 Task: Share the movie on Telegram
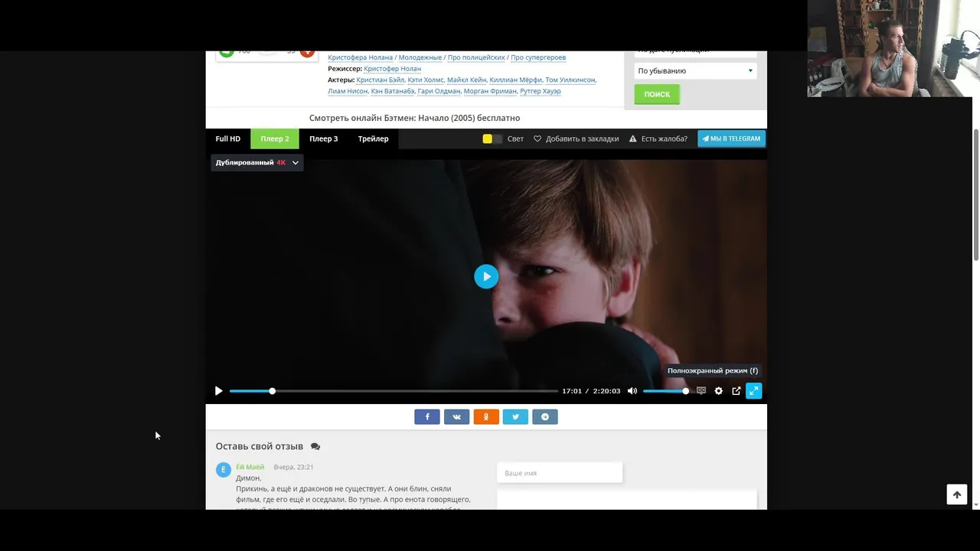(x=545, y=416)
